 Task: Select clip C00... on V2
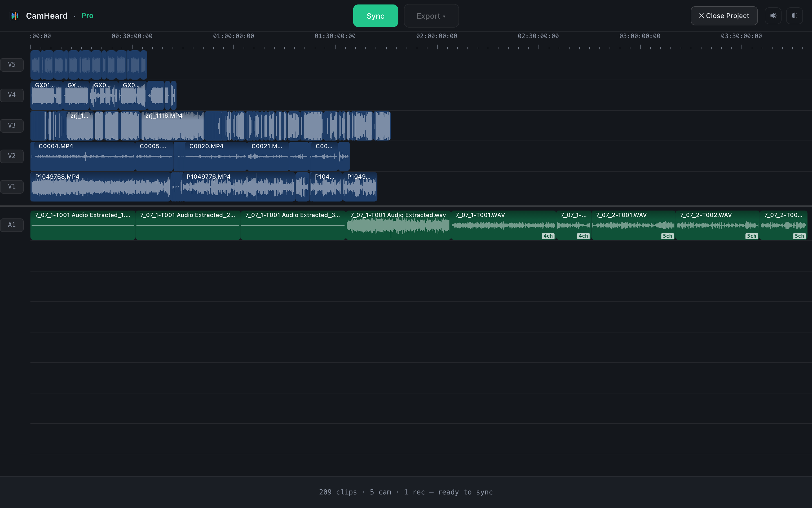point(324,156)
